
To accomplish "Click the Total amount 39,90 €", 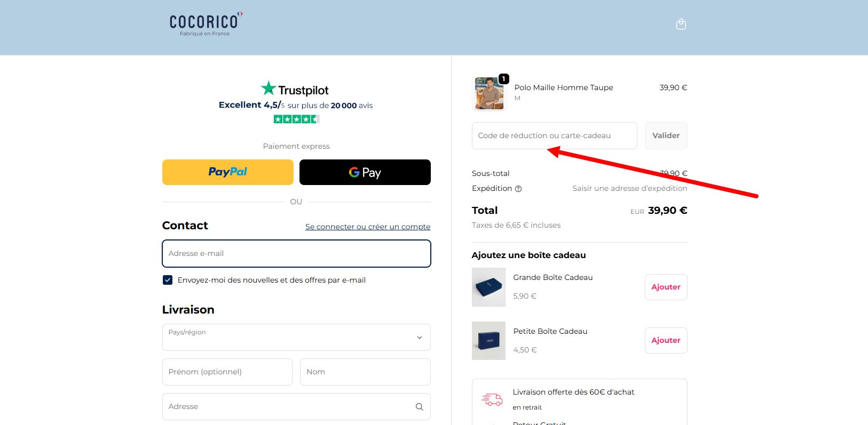I will coord(668,211).
